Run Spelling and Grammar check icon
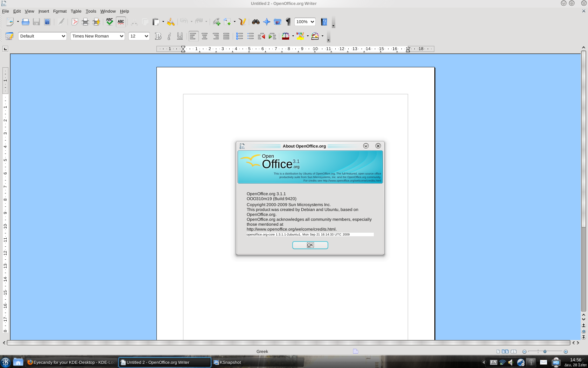The image size is (588, 368). 110,22
